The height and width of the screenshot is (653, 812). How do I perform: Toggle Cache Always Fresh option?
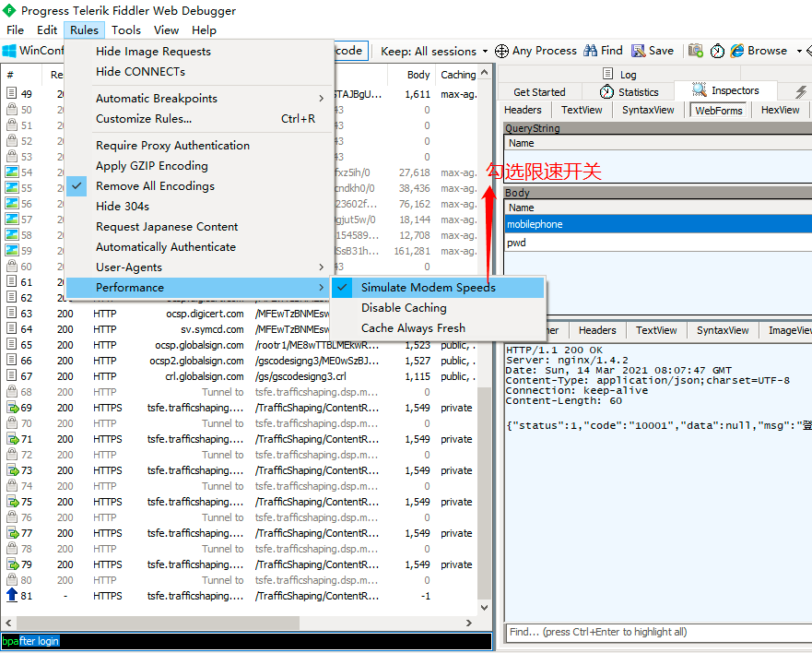[x=437, y=328]
